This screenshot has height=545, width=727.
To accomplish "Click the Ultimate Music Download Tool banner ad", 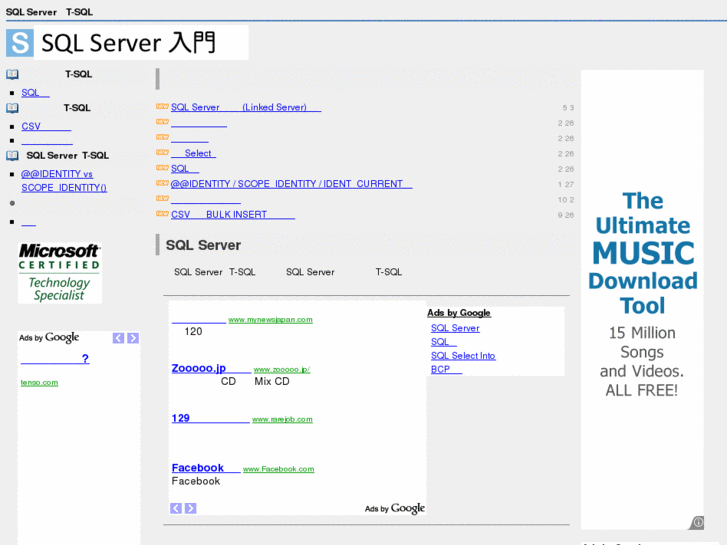I will [642, 300].
